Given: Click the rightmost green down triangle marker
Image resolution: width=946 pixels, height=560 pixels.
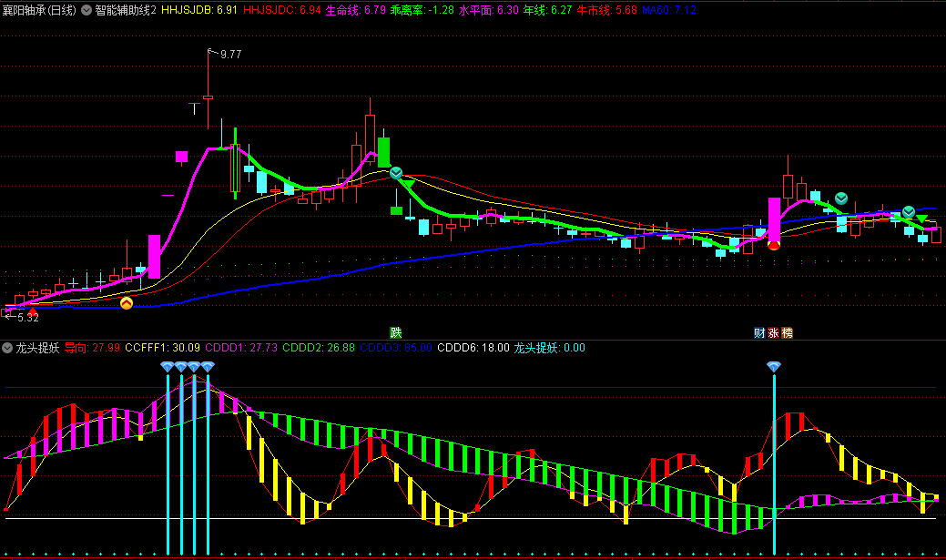Looking at the screenshot, I should click(921, 219).
